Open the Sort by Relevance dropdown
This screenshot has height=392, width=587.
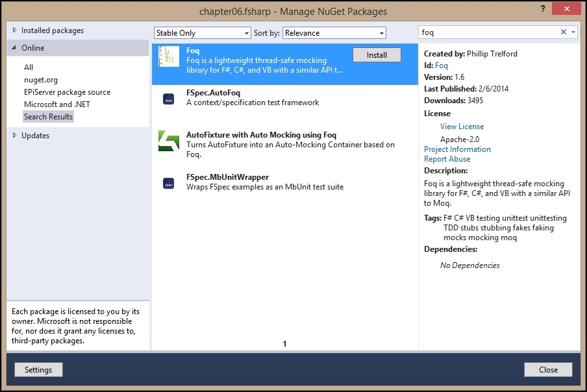click(334, 33)
